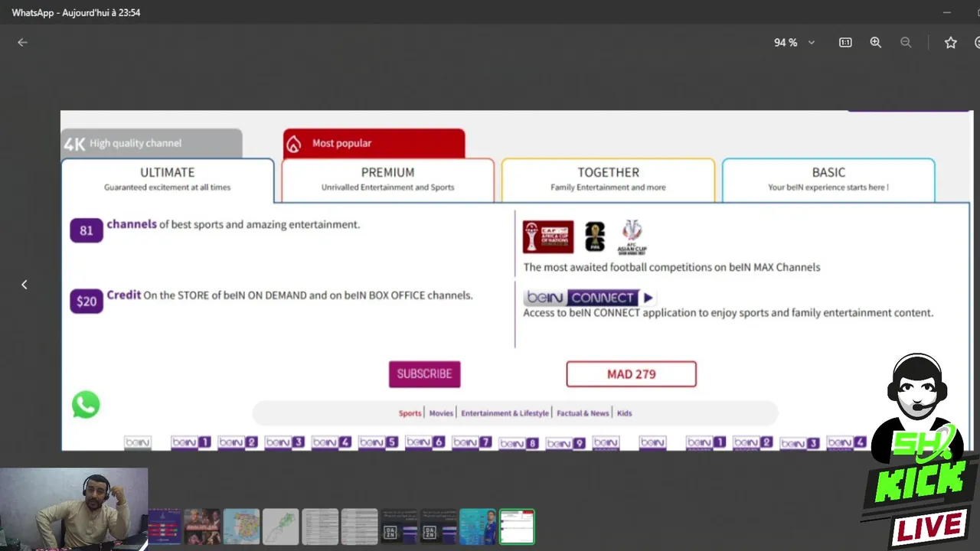Go back using the top-left arrow

click(22, 43)
